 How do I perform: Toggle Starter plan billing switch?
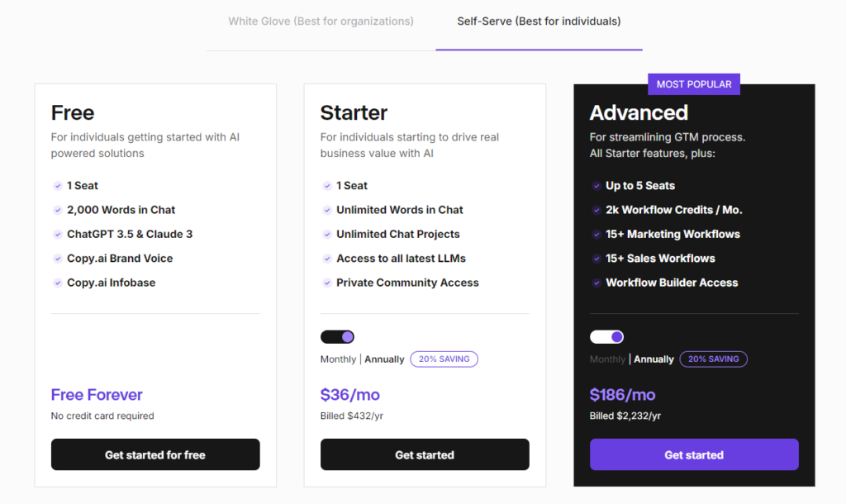pos(337,337)
